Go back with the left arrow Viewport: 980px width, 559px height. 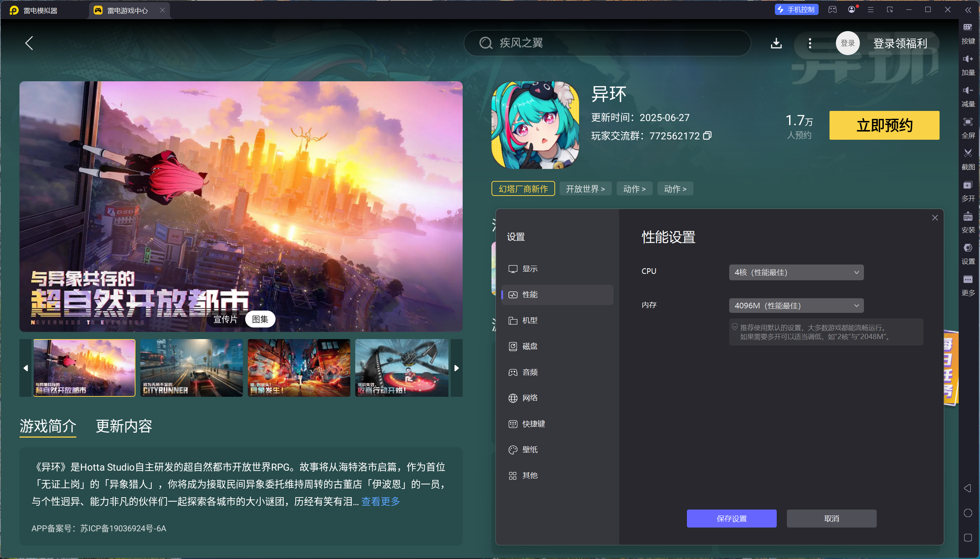tap(29, 43)
